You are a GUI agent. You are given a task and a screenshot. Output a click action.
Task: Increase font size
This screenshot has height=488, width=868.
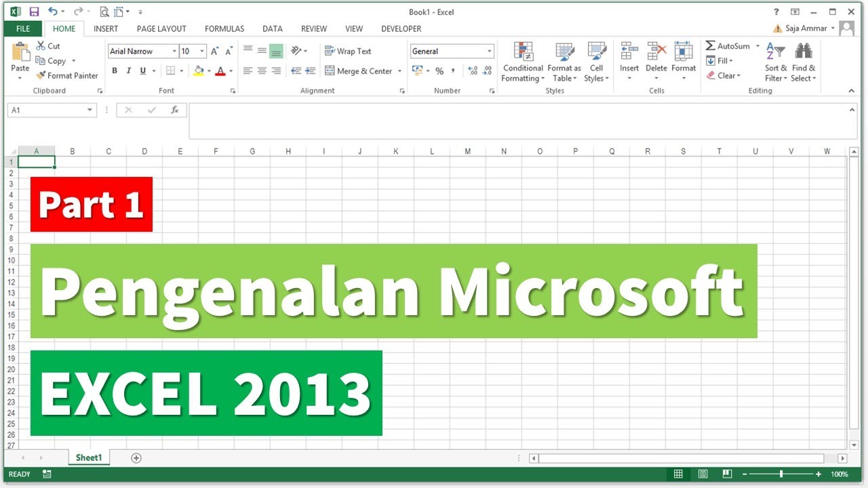(x=215, y=52)
